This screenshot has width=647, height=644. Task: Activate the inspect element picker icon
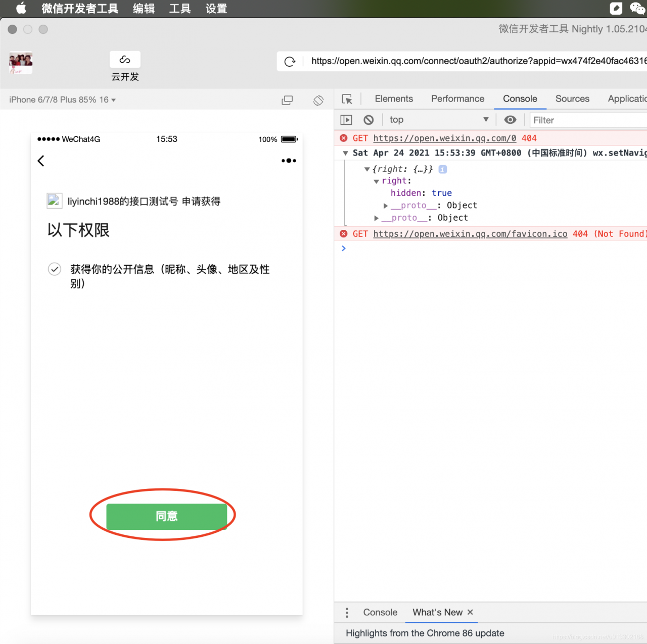(x=347, y=99)
